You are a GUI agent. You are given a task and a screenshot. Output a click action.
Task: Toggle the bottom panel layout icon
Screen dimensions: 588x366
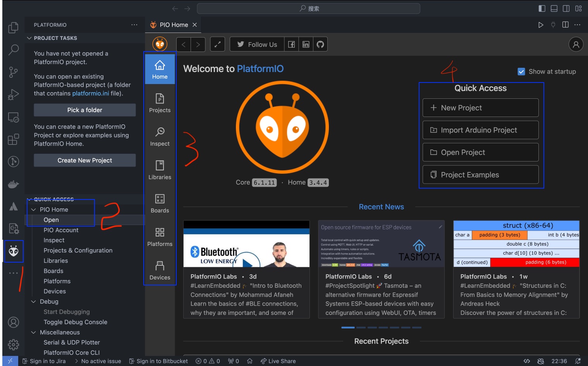(x=554, y=9)
